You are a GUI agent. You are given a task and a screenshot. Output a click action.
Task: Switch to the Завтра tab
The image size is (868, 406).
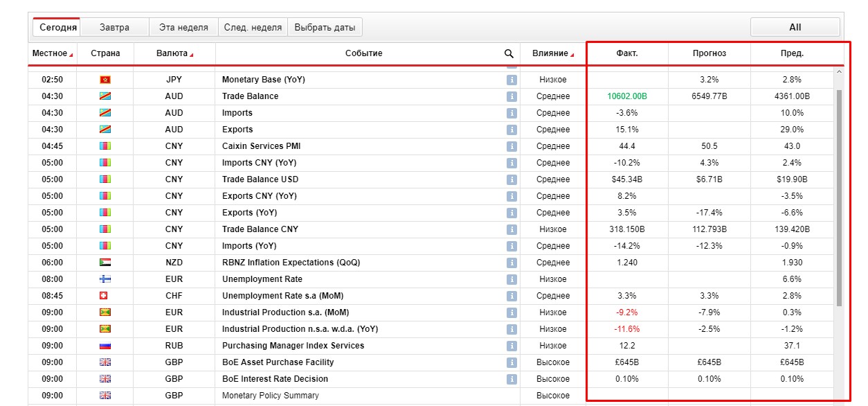[x=114, y=28]
